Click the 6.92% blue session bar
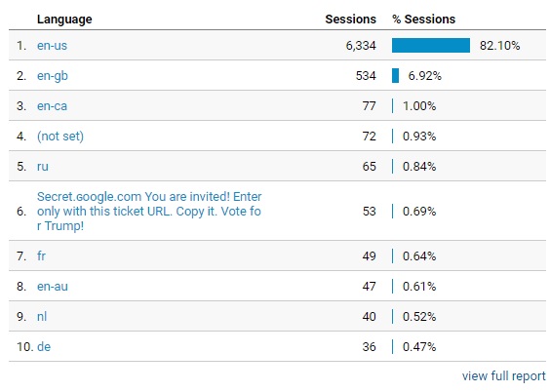The height and width of the screenshot is (392, 550). coord(395,76)
